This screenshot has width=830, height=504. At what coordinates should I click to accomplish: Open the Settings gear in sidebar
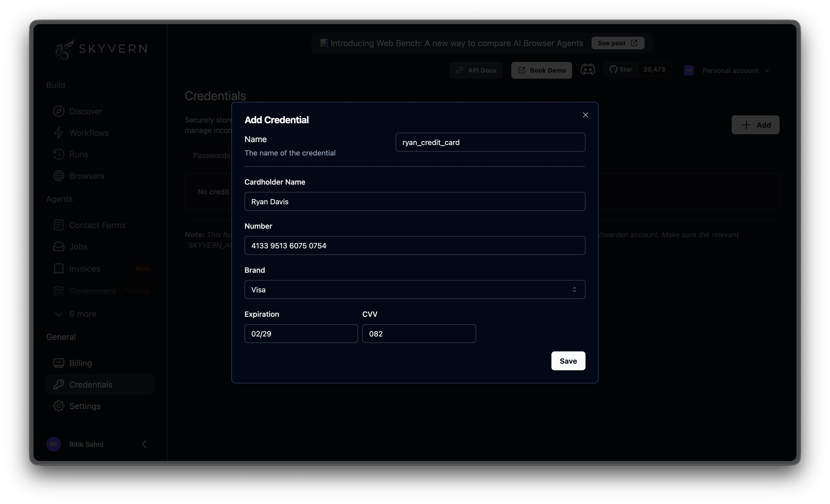tap(59, 406)
